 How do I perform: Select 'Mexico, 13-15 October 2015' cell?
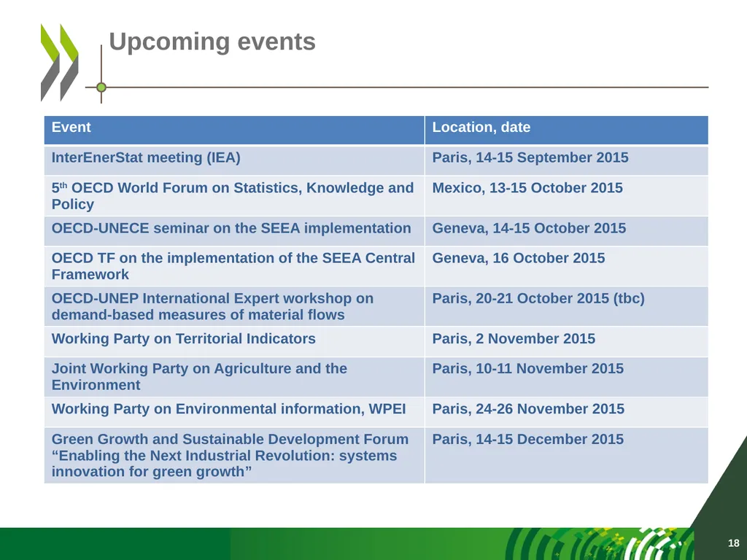(x=566, y=196)
